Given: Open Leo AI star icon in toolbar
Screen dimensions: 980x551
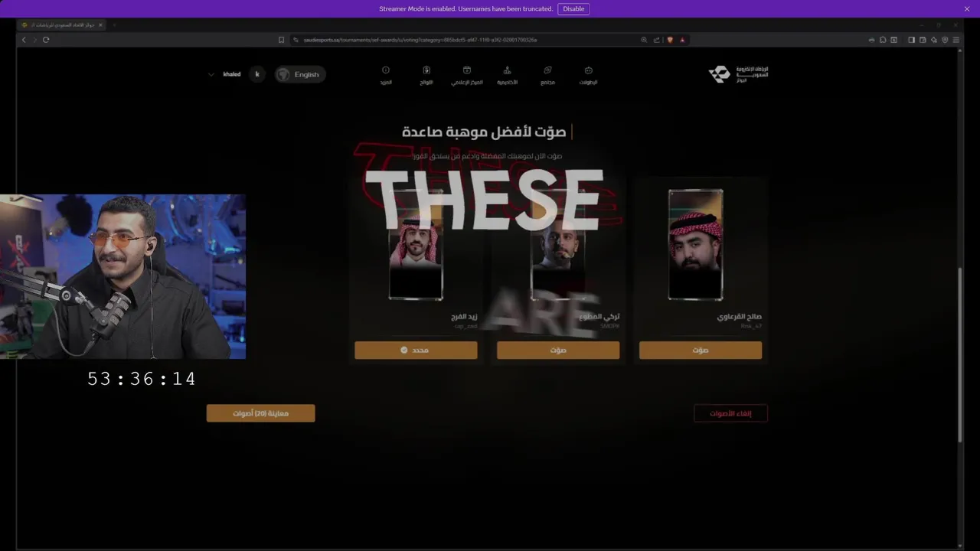Looking at the screenshot, I should [x=934, y=40].
